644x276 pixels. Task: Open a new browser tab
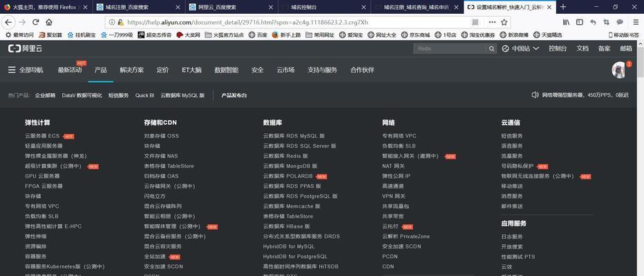(x=563, y=7)
